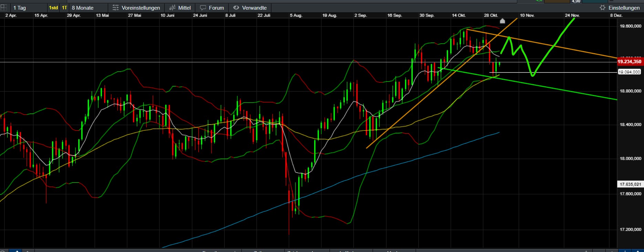This screenshot has width=644, height=252.
Task: Select the red current price label 19.234,350
Action: (x=630, y=62)
